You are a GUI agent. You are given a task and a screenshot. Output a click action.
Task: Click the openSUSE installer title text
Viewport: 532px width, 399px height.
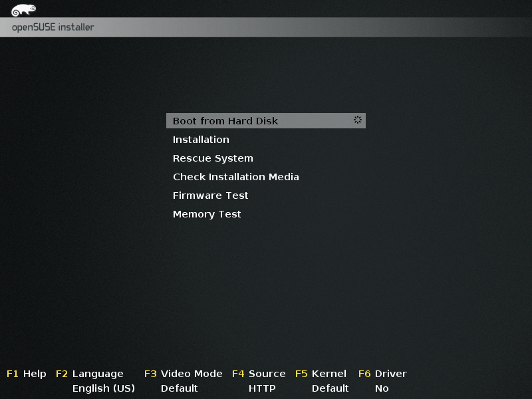pyautogui.click(x=53, y=27)
